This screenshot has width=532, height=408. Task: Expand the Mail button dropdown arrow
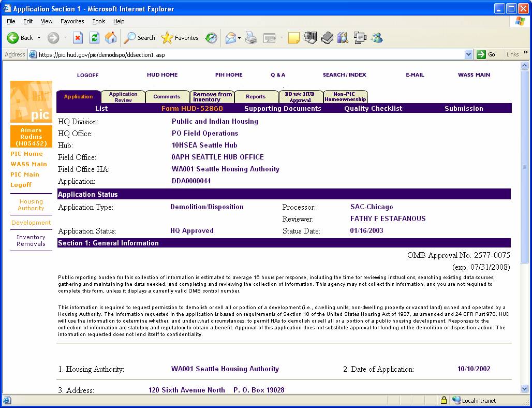[x=240, y=38]
